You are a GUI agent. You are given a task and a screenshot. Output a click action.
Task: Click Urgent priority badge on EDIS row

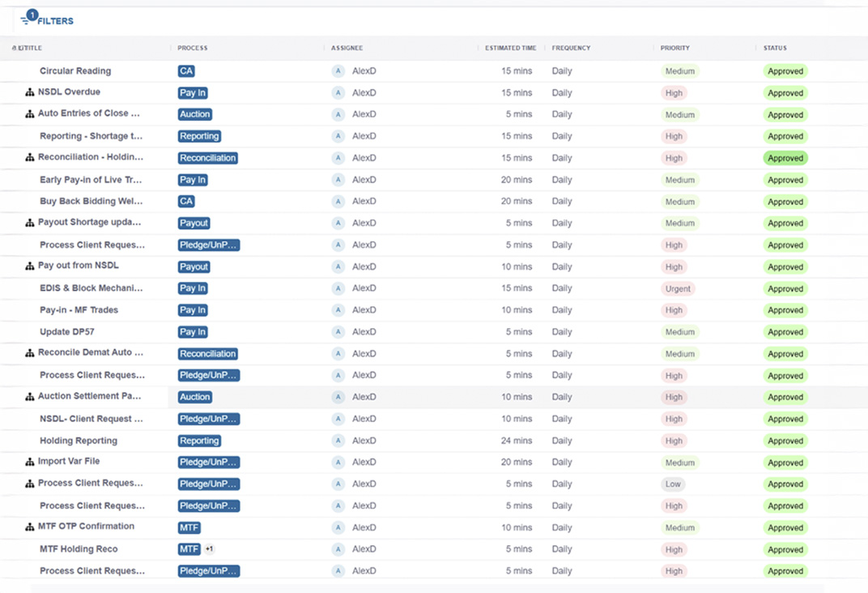[678, 288]
